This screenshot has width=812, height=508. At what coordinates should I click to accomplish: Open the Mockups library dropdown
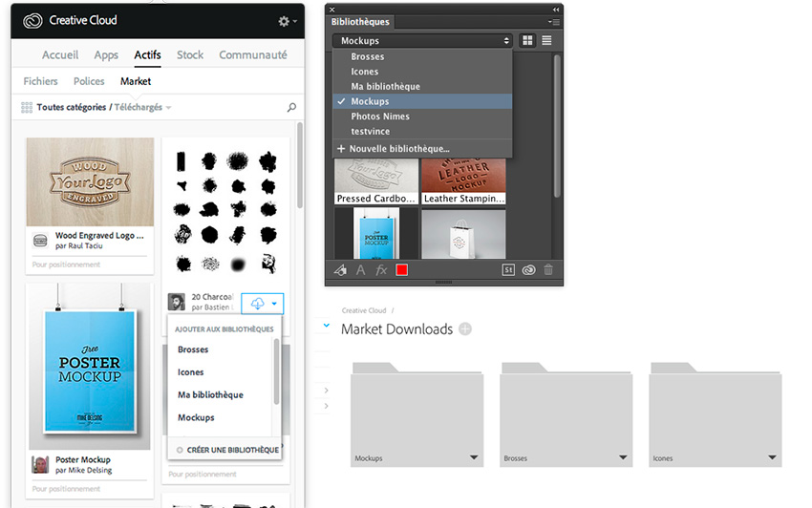click(x=422, y=40)
